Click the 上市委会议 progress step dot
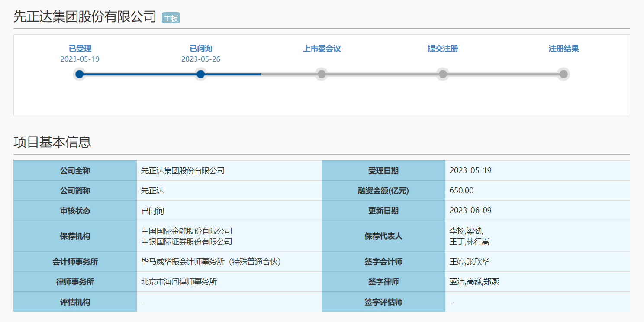 (x=322, y=74)
